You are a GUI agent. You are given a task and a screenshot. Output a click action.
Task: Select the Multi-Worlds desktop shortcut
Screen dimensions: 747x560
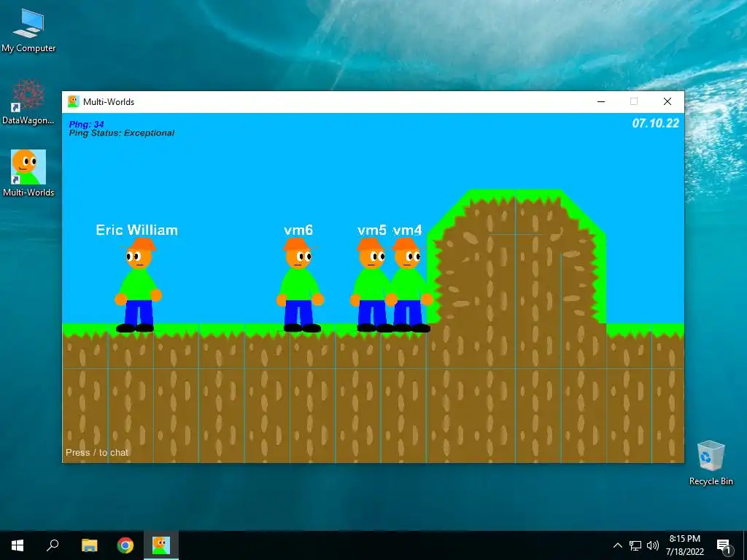[28, 174]
